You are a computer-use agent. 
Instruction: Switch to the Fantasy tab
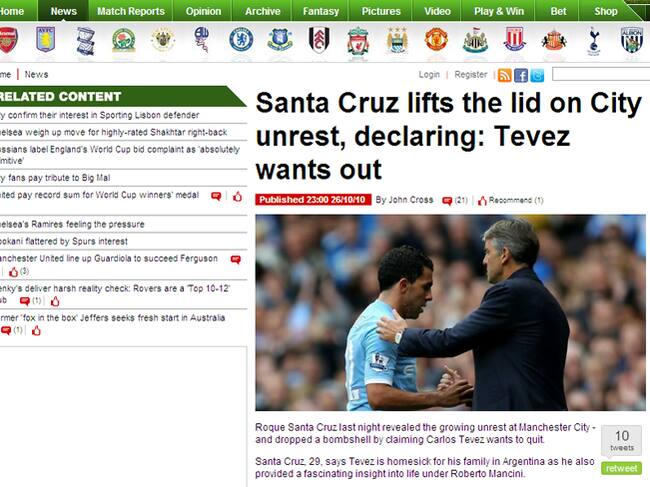click(321, 11)
